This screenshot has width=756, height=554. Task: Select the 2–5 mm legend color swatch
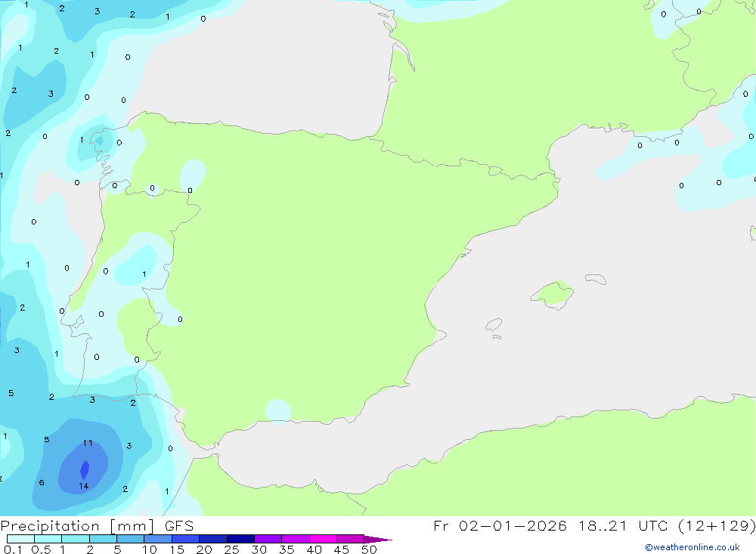[x=103, y=539]
